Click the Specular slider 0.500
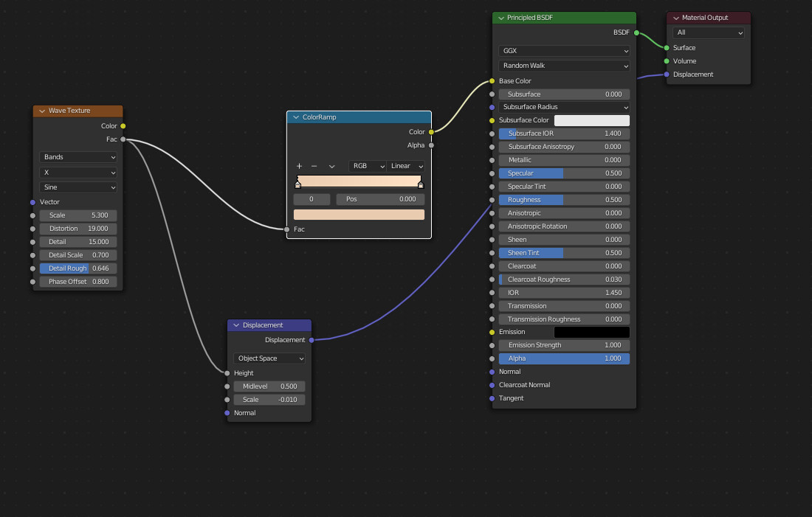Screen dimensions: 812x517 coord(564,173)
